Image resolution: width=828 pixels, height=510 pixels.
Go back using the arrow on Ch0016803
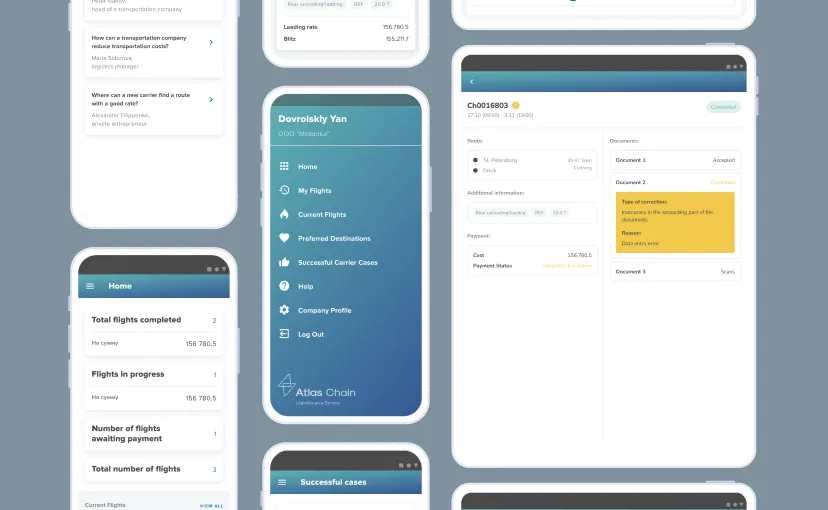471,81
